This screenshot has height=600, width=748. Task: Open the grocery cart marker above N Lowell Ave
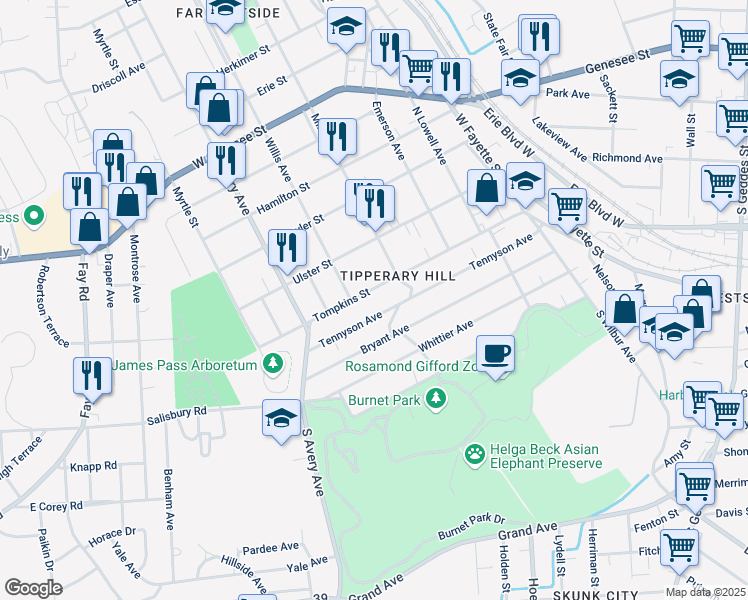tap(418, 70)
